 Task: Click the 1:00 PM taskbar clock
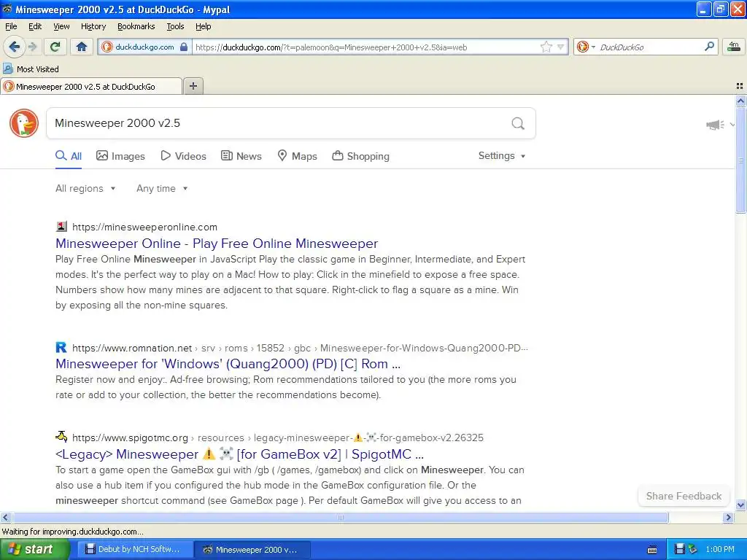(720, 549)
